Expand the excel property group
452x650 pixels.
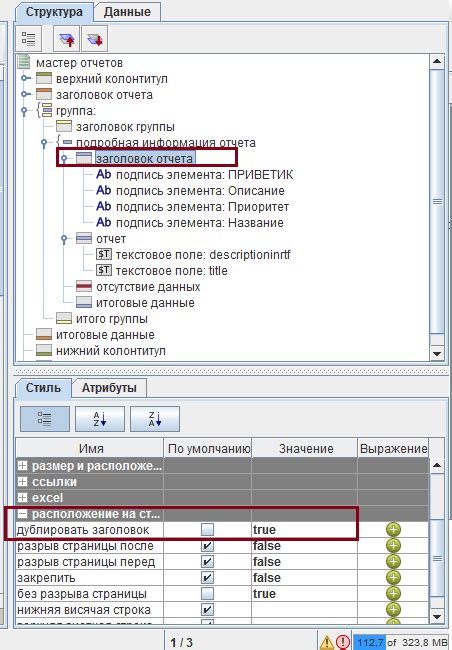pos(22,497)
